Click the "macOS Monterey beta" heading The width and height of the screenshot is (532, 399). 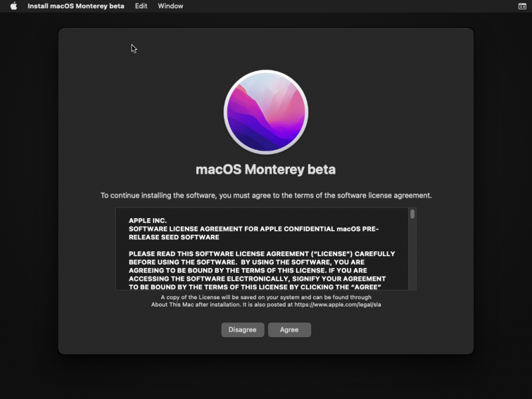click(x=265, y=170)
